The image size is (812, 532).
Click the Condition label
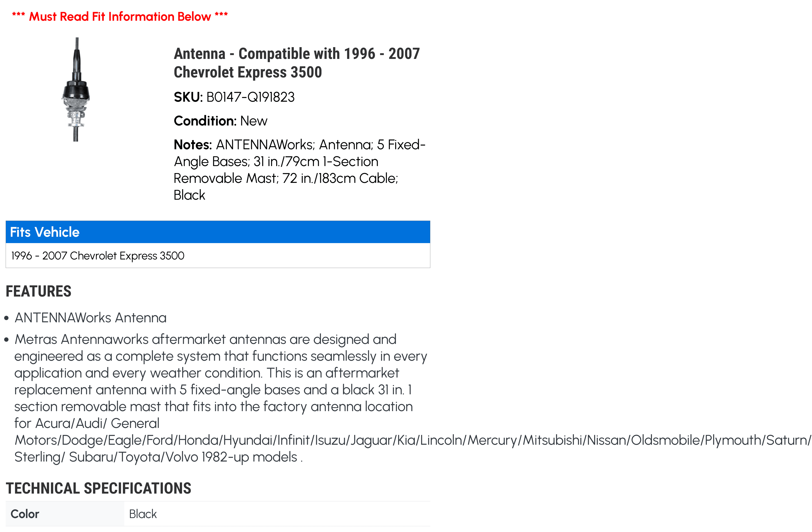click(x=205, y=121)
